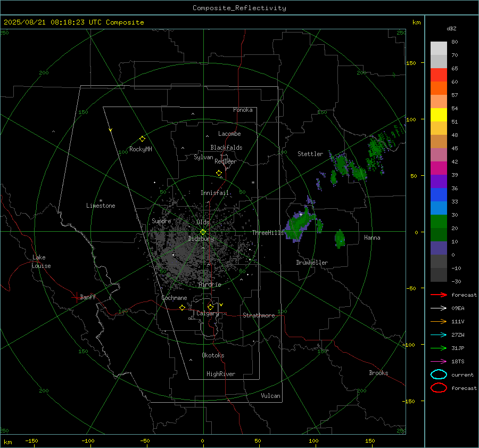Click the Blackfalds label
This screenshot has width=479, height=448.
point(226,148)
